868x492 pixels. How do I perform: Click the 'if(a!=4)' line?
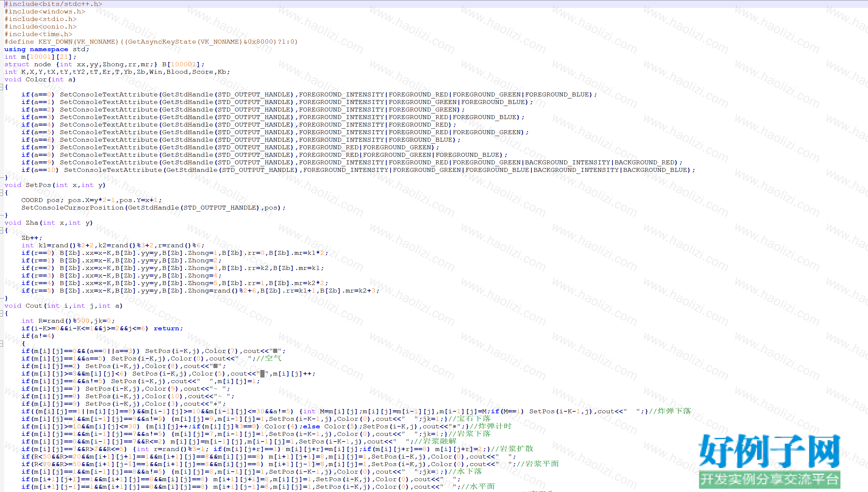coord(38,336)
